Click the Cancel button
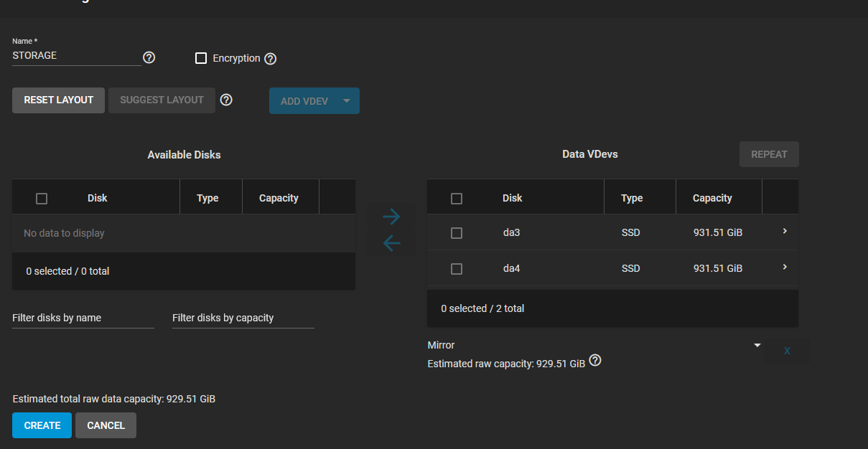 (x=106, y=425)
